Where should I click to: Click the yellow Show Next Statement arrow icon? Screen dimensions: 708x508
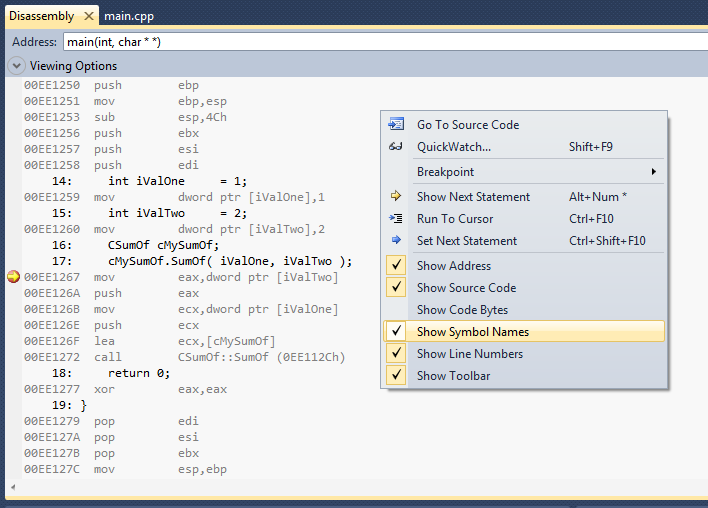[396, 197]
